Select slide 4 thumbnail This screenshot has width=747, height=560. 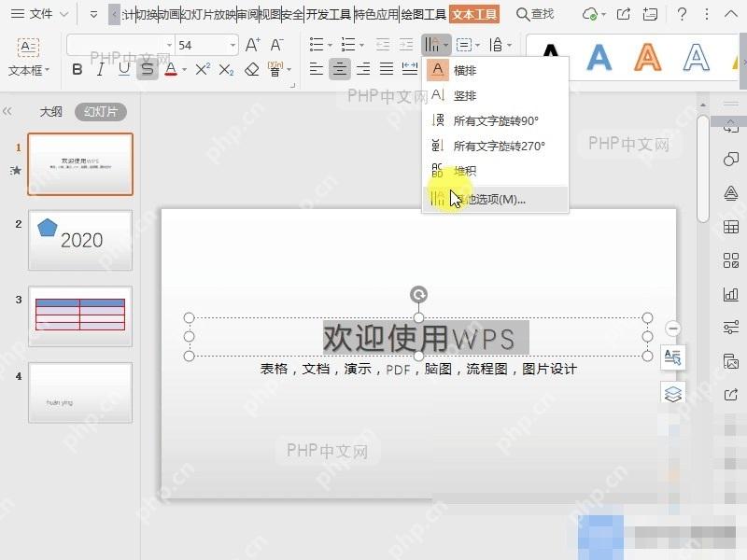pyautogui.click(x=80, y=392)
